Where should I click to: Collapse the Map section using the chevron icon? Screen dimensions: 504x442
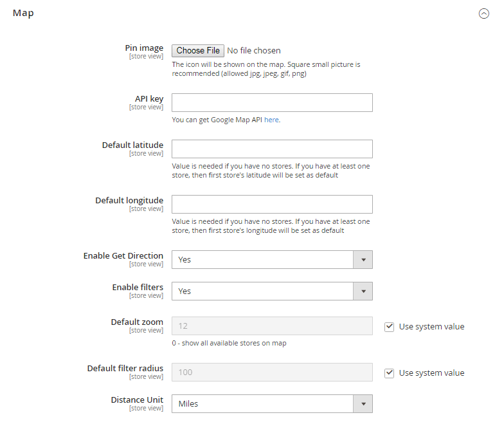(x=484, y=14)
